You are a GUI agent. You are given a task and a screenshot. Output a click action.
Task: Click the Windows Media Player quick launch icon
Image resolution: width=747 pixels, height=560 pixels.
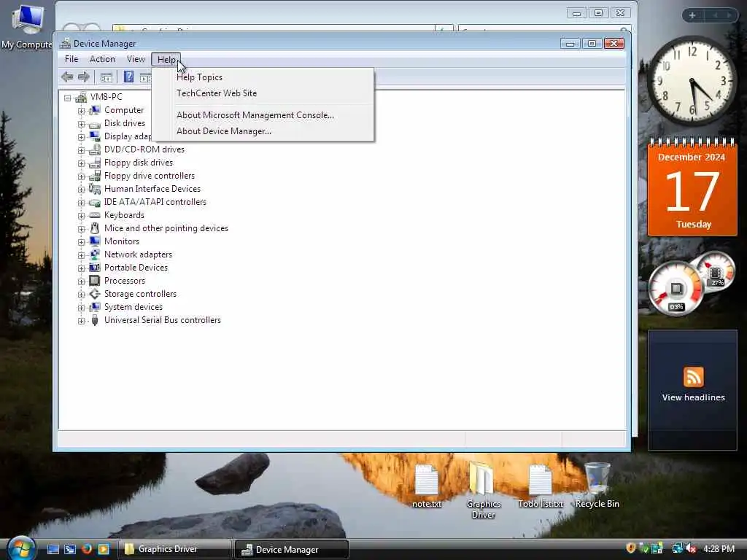pyautogui.click(x=104, y=549)
